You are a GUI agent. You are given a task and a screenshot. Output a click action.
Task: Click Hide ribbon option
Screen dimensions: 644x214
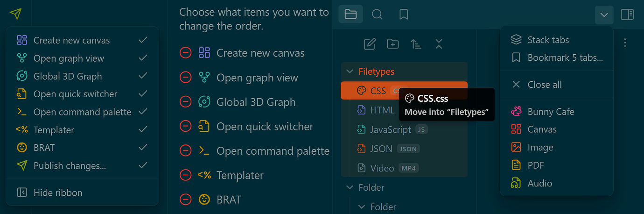(58, 193)
